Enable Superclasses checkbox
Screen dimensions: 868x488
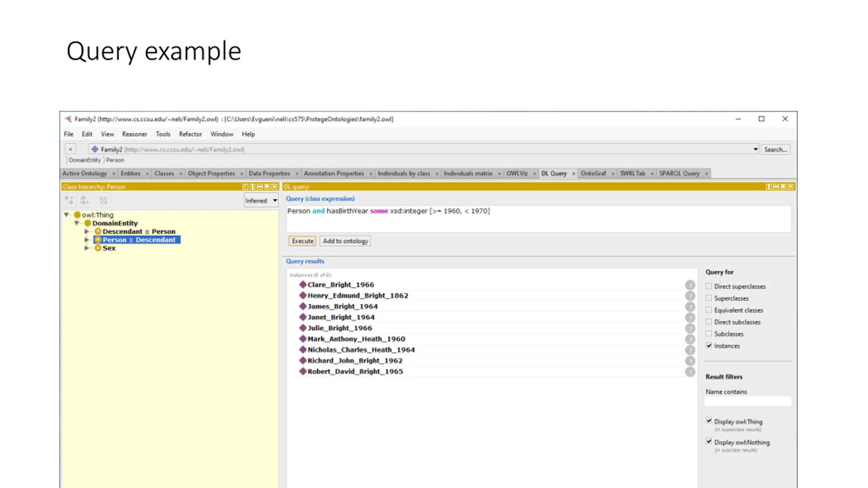tap(709, 298)
